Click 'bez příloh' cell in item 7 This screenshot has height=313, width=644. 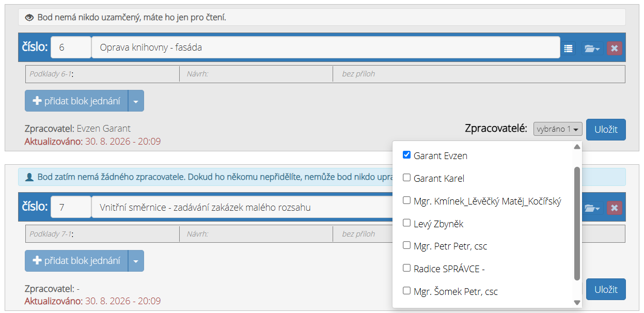[363, 234]
